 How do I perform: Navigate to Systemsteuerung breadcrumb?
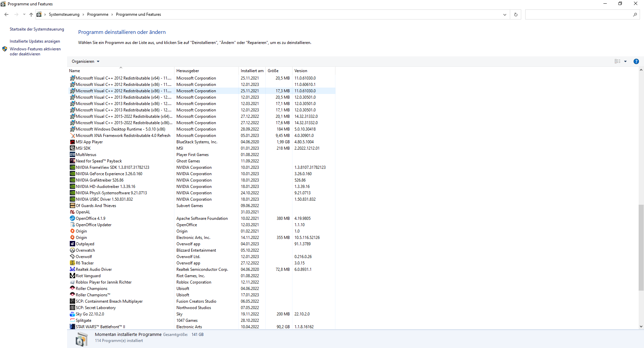point(64,14)
